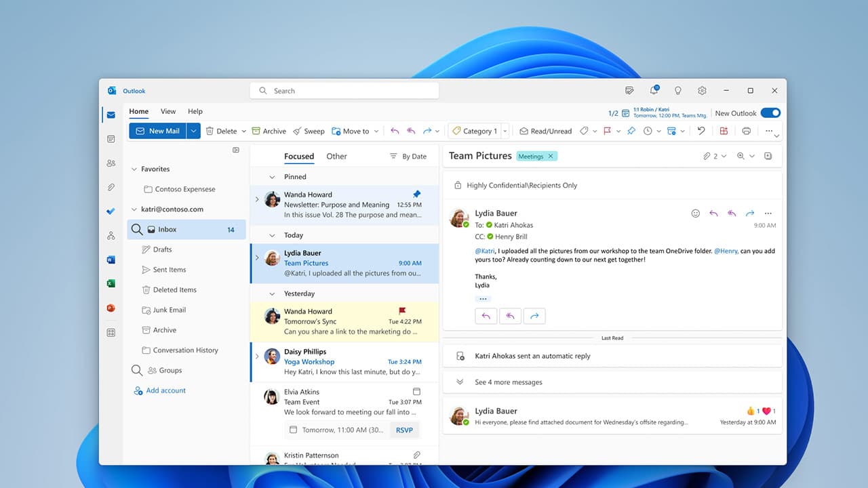
Task: Open more ribbon options ellipsis
Action: pyautogui.click(x=768, y=131)
